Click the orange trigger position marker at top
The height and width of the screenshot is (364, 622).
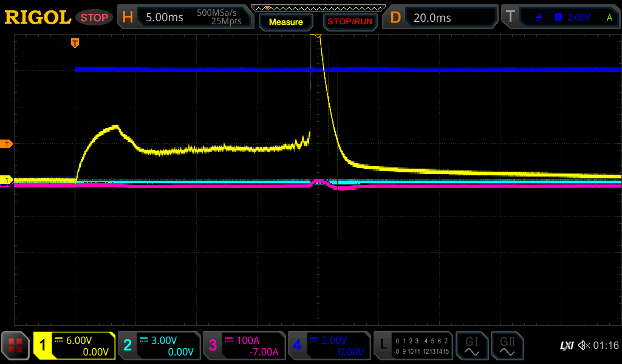tap(75, 43)
